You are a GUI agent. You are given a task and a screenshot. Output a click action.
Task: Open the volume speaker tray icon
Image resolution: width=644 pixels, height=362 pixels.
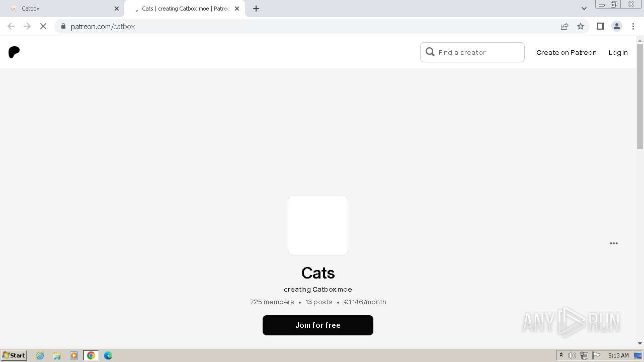(572, 355)
